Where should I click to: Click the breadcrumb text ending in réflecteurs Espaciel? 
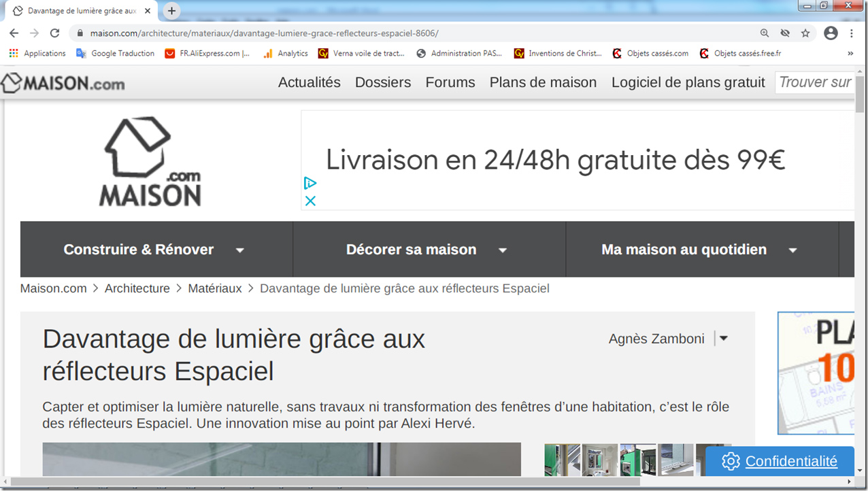click(x=405, y=288)
